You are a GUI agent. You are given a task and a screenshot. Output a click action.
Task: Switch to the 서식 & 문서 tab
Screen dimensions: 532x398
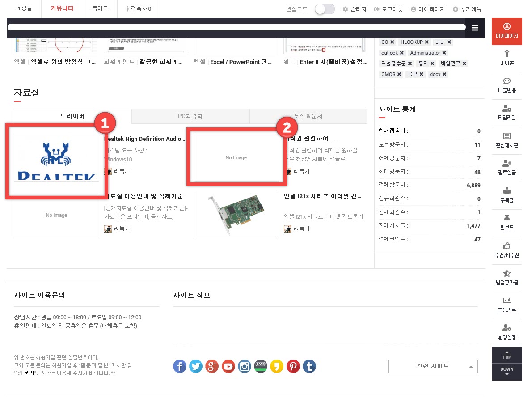click(308, 116)
